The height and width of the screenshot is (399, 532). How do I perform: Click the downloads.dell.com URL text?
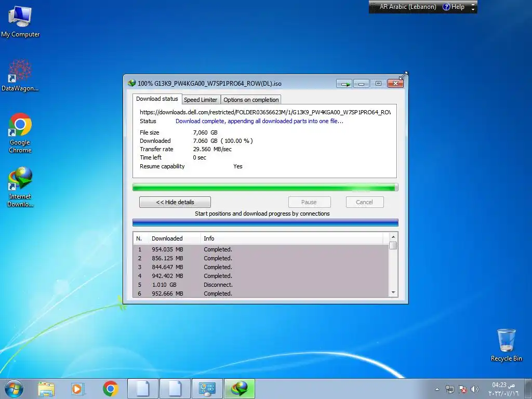pos(265,112)
